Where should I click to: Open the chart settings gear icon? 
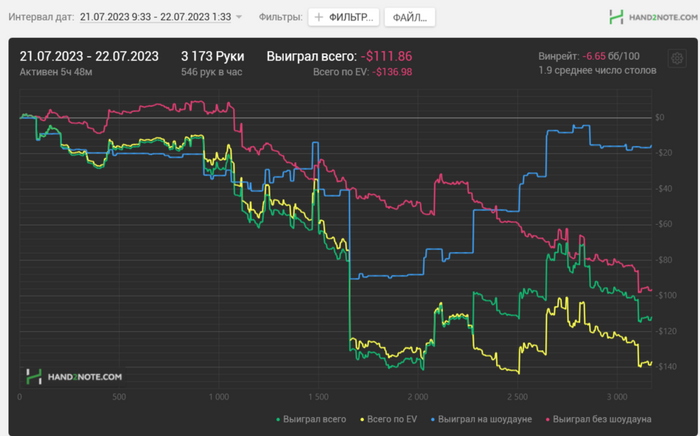(x=677, y=58)
